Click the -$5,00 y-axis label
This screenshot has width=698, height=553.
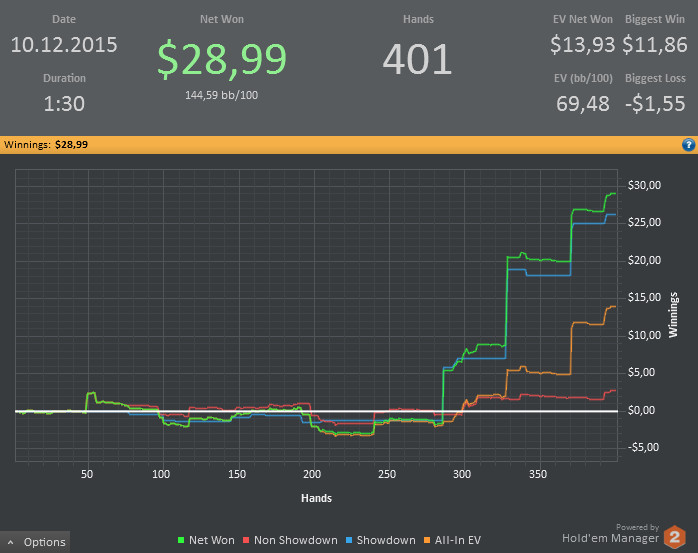(643, 447)
